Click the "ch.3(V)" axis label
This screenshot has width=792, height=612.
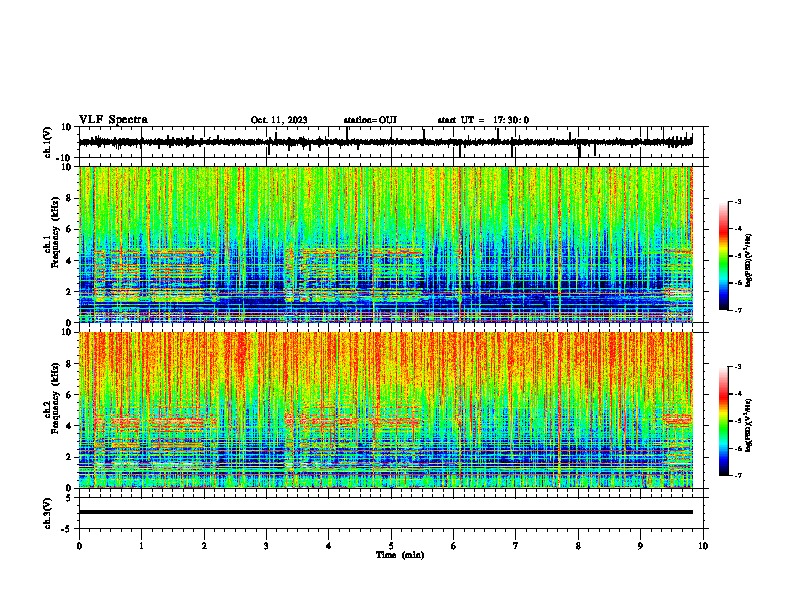pos(48,513)
